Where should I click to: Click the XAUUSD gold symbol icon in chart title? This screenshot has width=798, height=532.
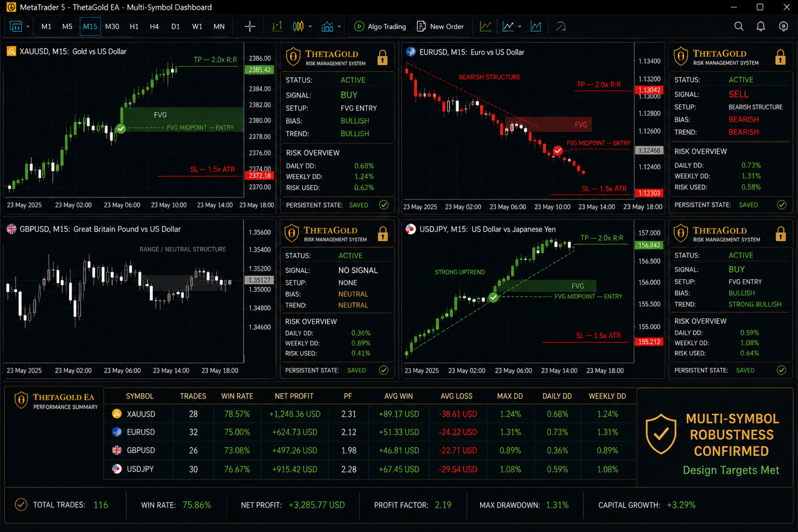pyautogui.click(x=11, y=51)
